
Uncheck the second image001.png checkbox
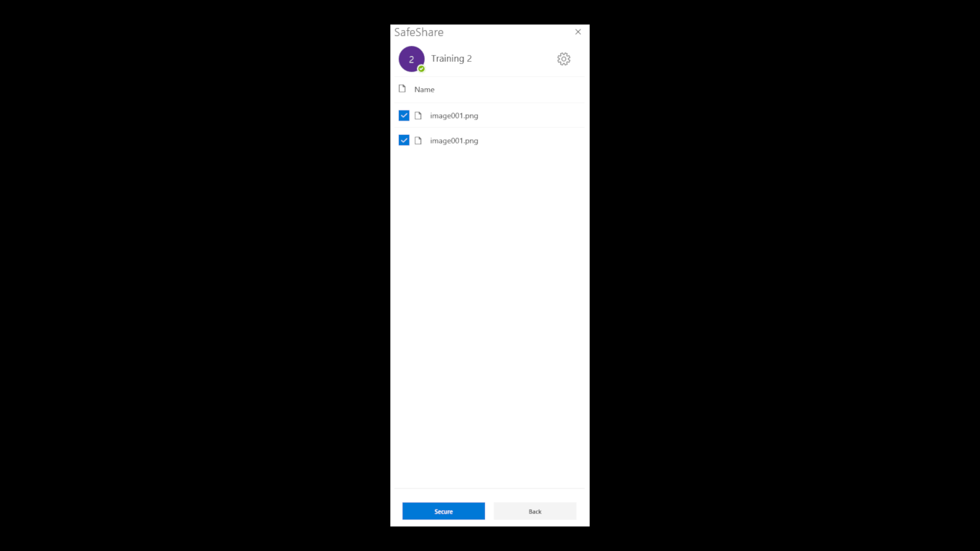click(x=404, y=141)
